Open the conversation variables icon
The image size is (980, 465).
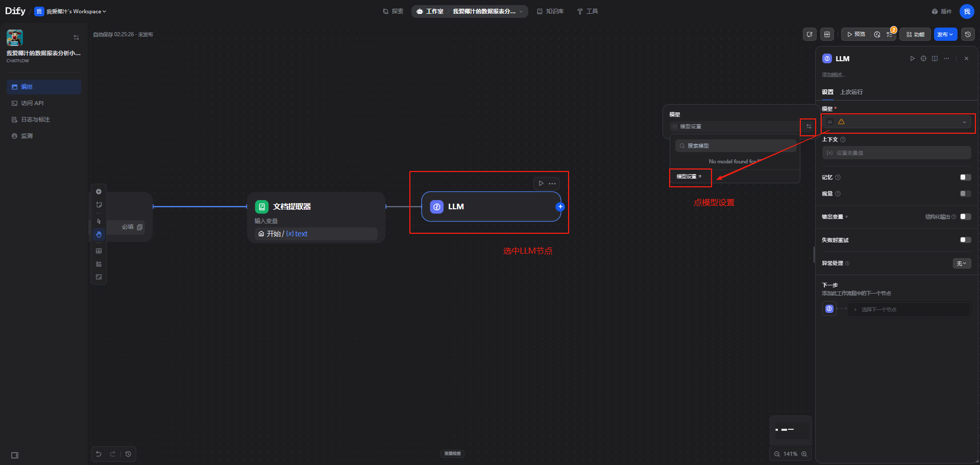click(x=810, y=34)
